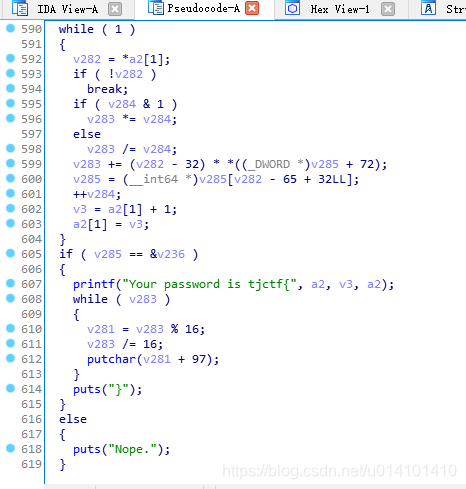Click ++v284 on line 601
This screenshot has width=466, height=489.
(x=97, y=194)
